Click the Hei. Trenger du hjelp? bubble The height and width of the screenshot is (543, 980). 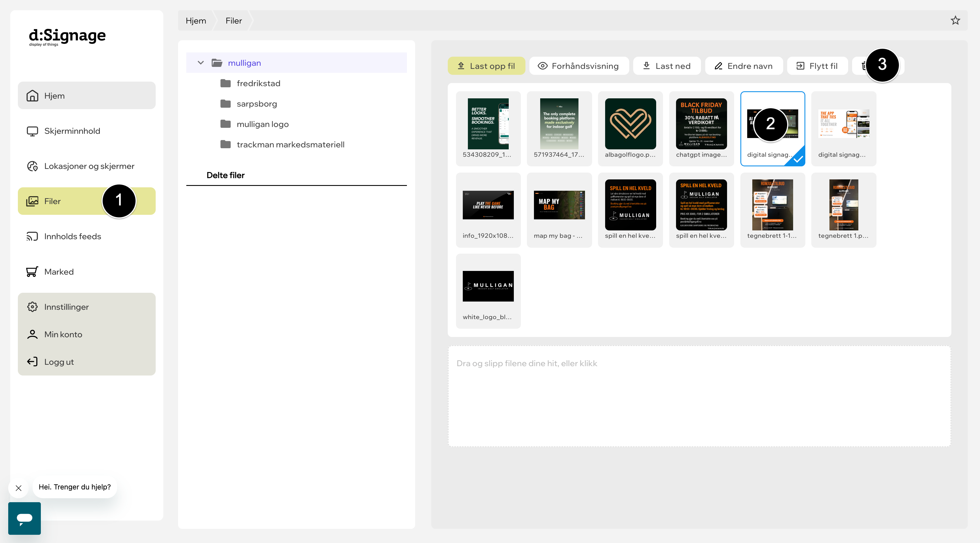(x=75, y=487)
